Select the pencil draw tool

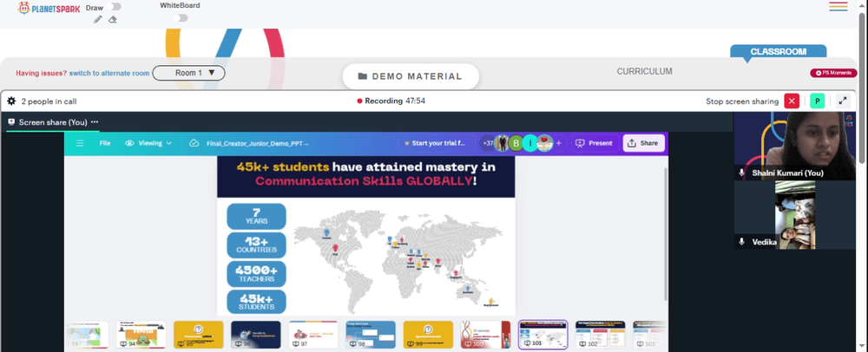(98, 19)
